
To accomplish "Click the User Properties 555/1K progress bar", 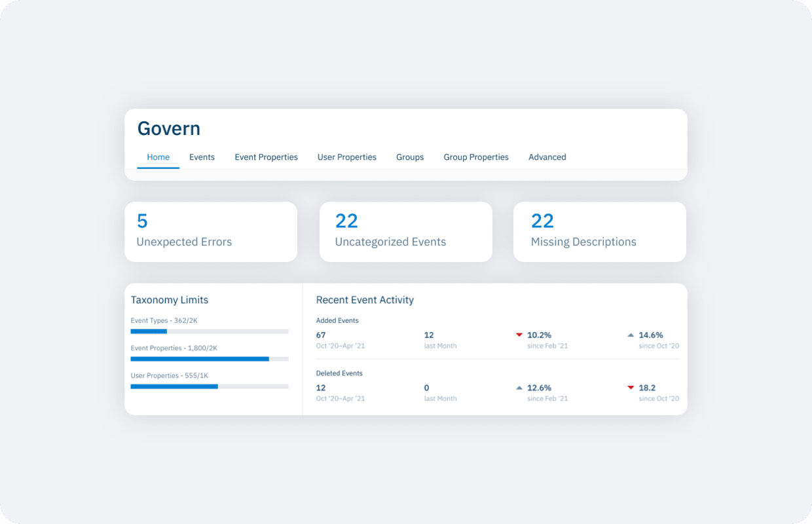I will tap(210, 386).
